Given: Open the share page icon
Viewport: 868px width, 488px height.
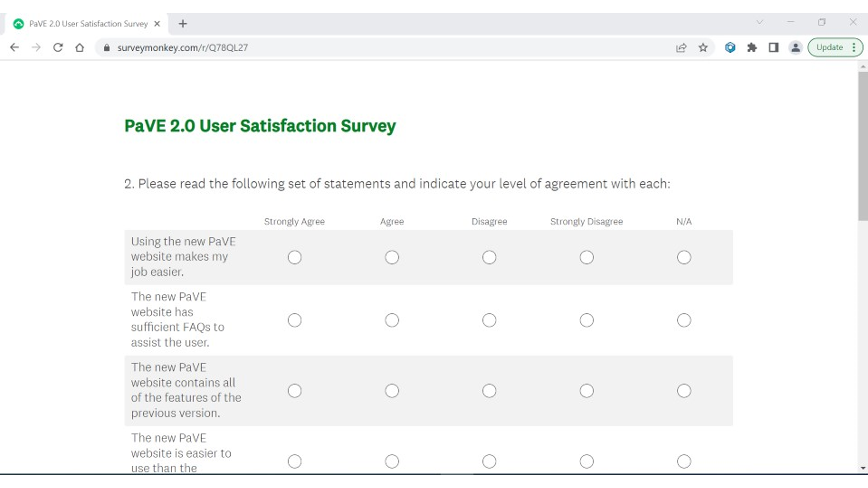Looking at the screenshot, I should 681,47.
